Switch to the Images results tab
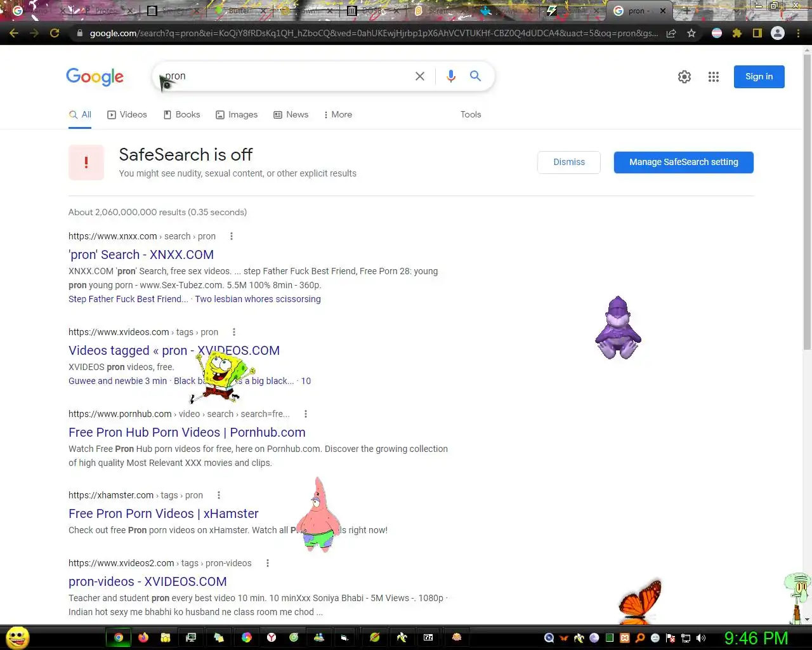The height and width of the screenshot is (650, 812). tap(237, 114)
